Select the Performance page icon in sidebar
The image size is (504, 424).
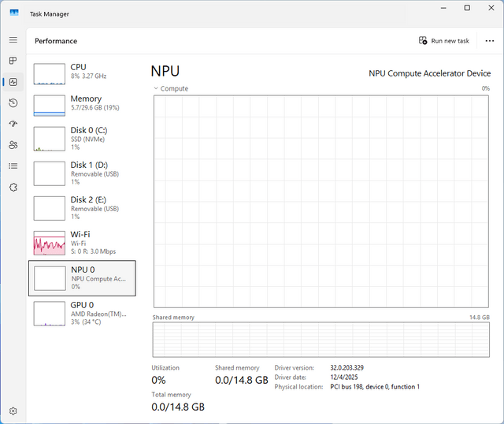[13, 82]
